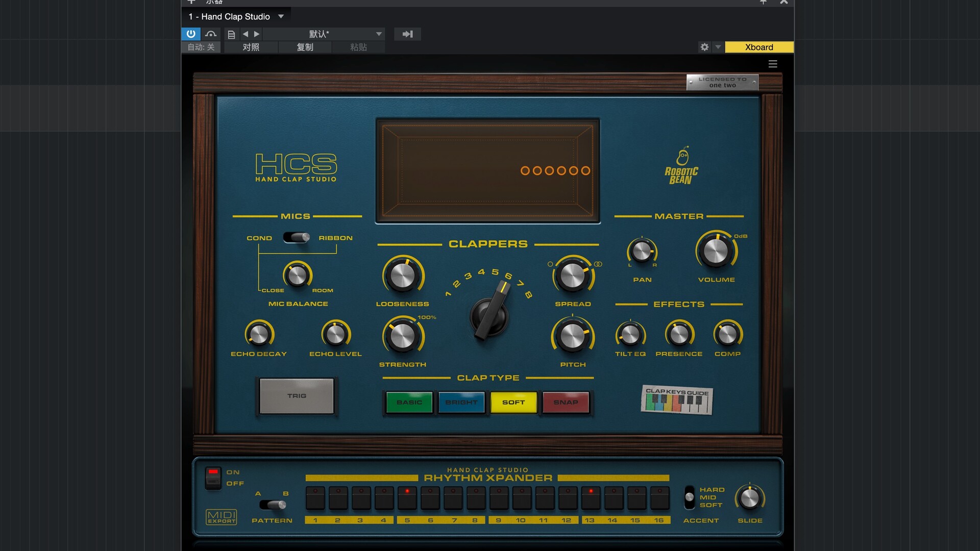Toggle the plugin power bypass button
Screen dimensions: 980x551
point(191,34)
